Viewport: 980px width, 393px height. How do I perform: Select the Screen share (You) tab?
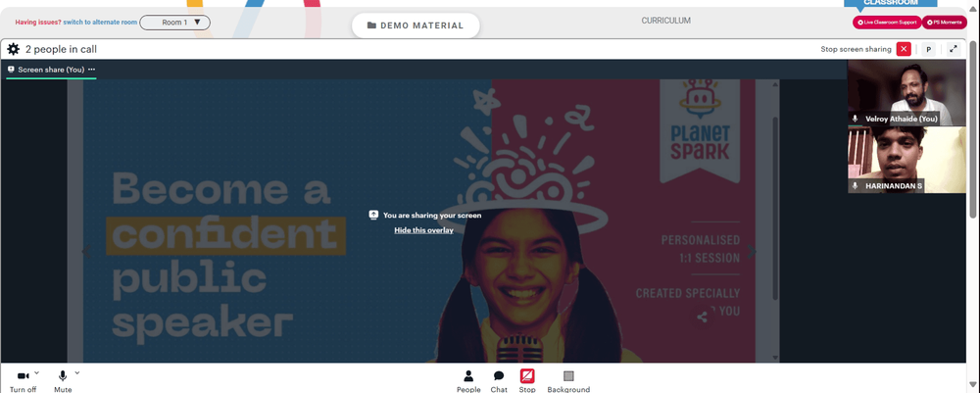51,70
